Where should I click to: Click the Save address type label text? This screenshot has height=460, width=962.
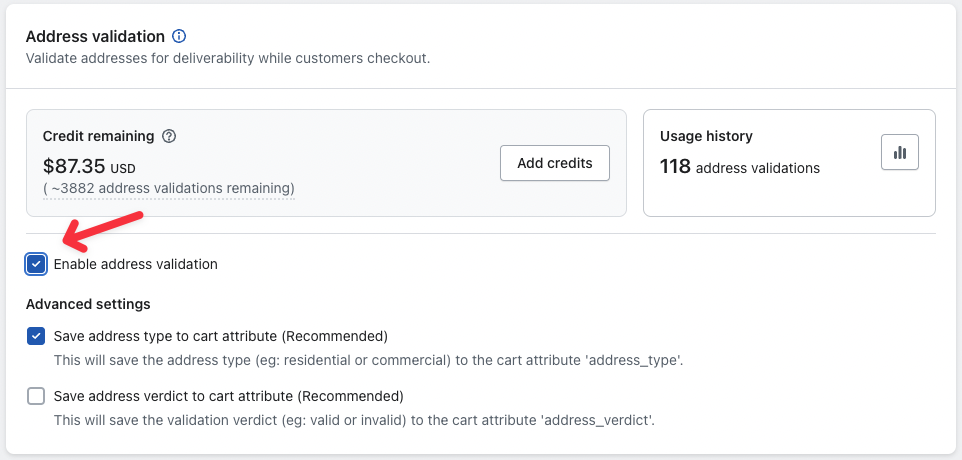220,336
